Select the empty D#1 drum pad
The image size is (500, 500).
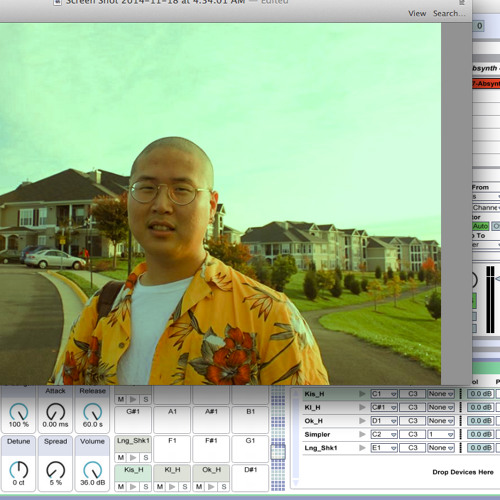250,478
